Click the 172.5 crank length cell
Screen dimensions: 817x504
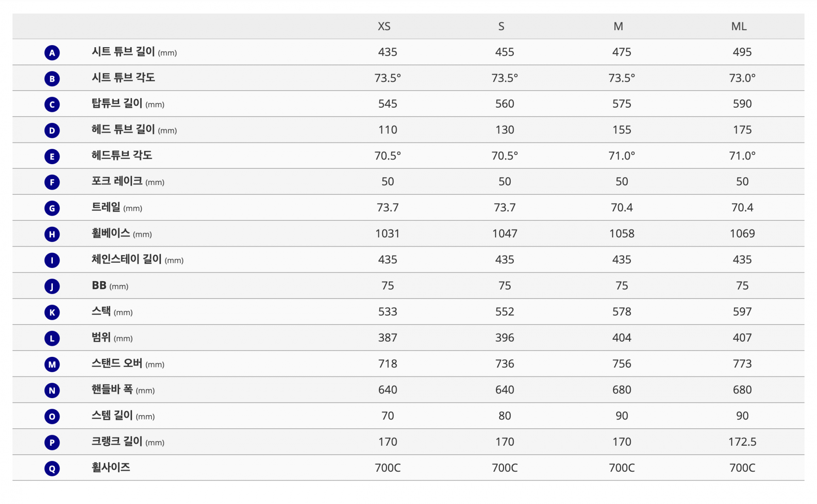click(742, 442)
